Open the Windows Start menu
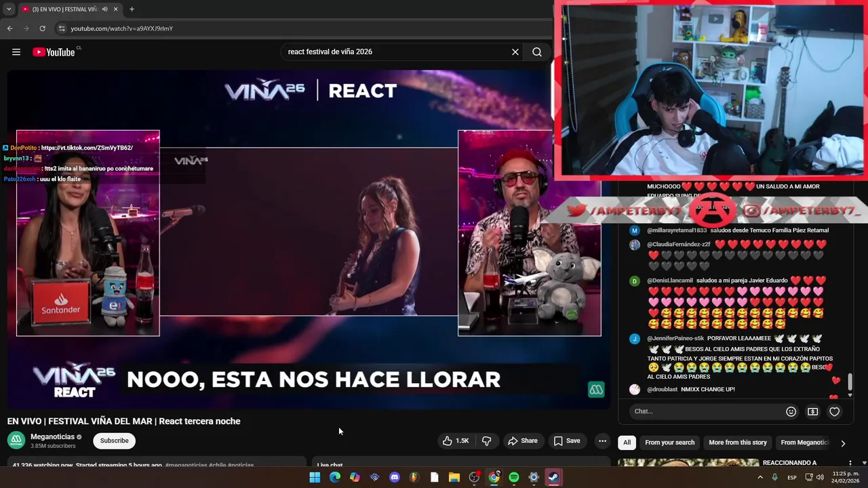Viewport: 868px width, 488px height. pyautogui.click(x=315, y=478)
